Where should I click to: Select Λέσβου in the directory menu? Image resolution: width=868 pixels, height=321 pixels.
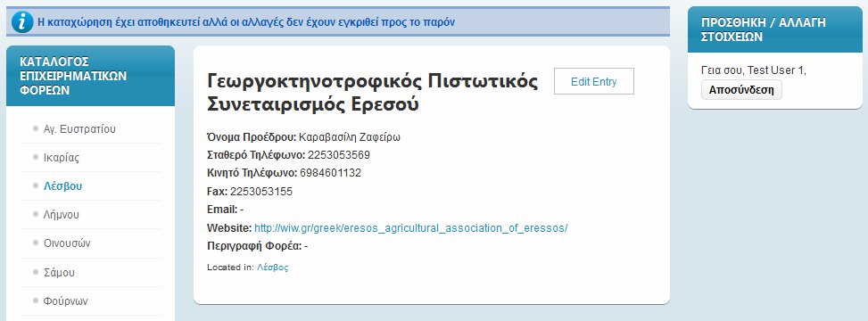[x=62, y=186]
